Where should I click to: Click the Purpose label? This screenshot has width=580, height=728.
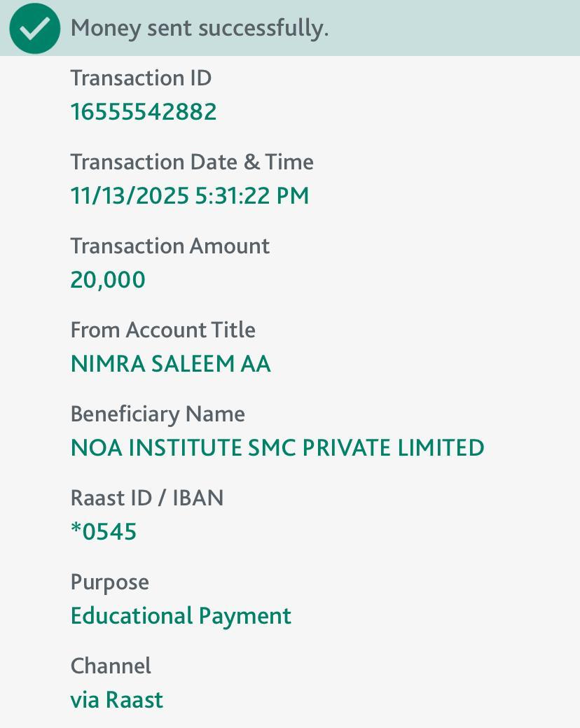(110, 582)
